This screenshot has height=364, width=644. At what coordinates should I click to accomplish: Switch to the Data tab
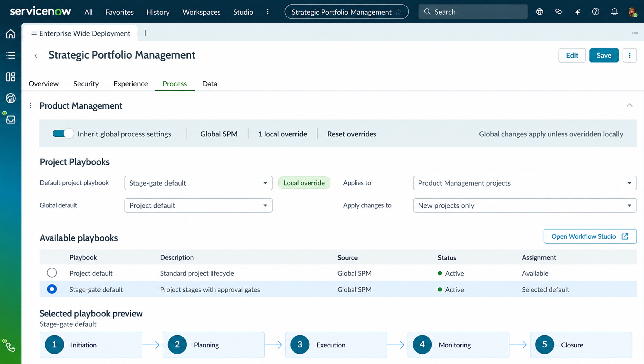tap(210, 84)
